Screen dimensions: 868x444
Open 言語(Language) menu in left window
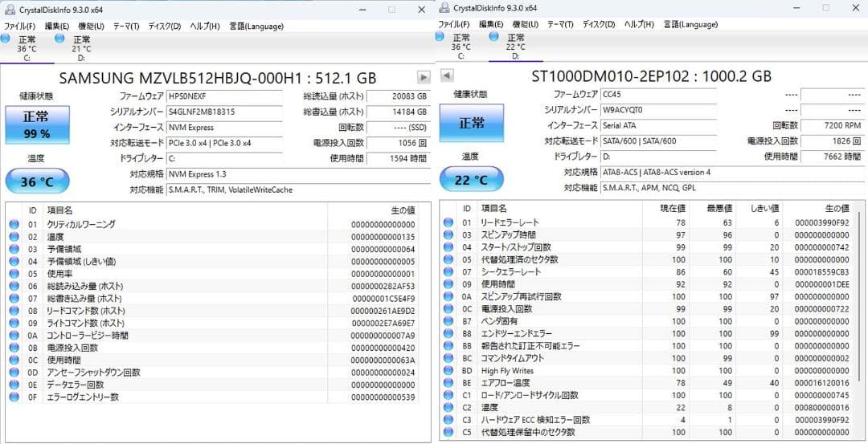tap(256, 26)
